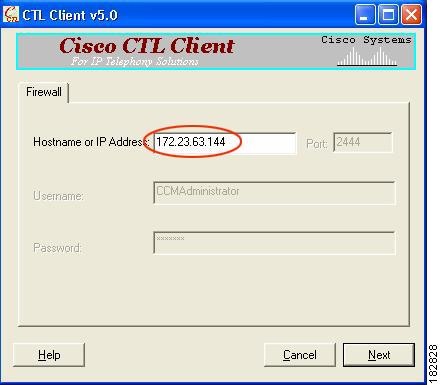440x385 pixels.
Task: Click the Cisco CTL Client banner title
Action: pyautogui.click(x=147, y=46)
